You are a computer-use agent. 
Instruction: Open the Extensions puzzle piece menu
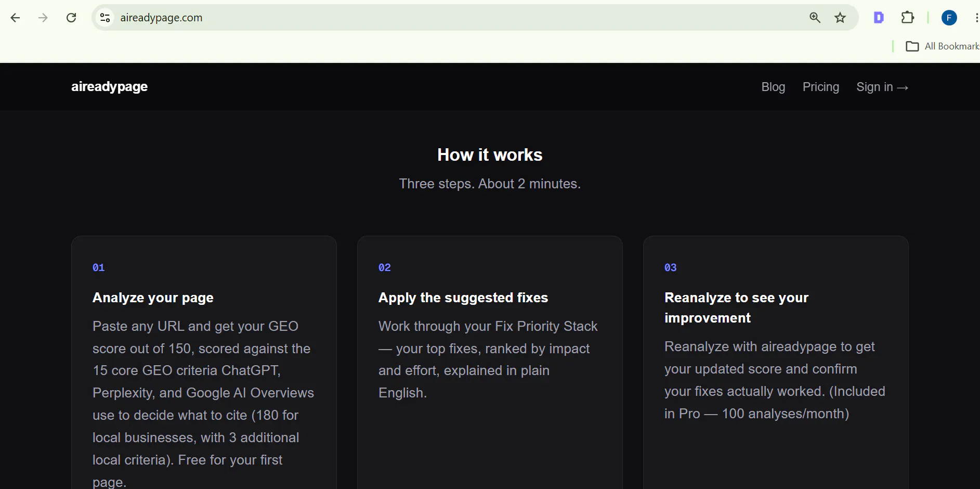[x=907, y=18]
